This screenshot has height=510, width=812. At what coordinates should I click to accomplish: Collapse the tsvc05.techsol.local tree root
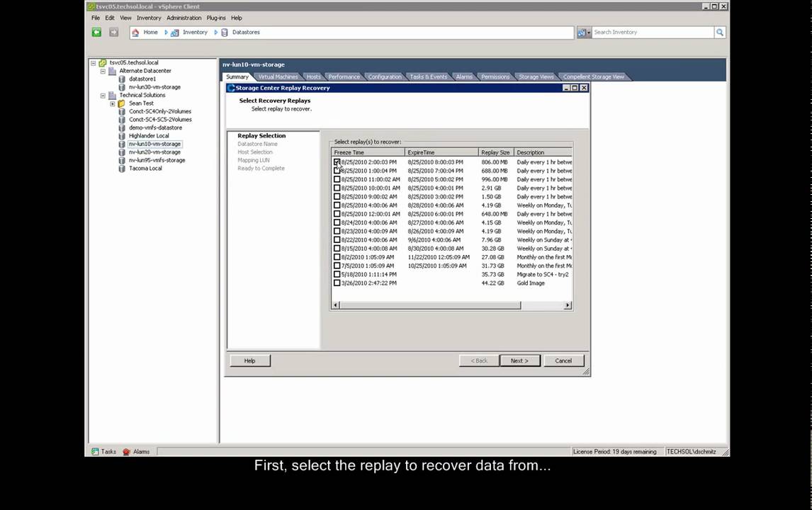94,63
